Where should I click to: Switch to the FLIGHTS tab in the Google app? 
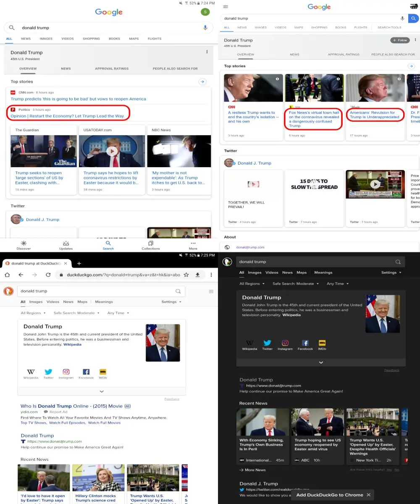[x=155, y=39]
